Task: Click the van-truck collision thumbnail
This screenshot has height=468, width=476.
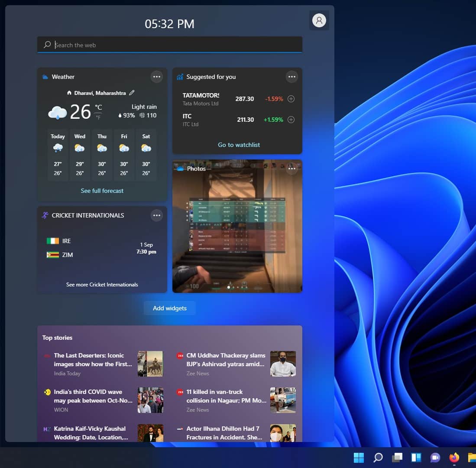Action: coord(283,400)
